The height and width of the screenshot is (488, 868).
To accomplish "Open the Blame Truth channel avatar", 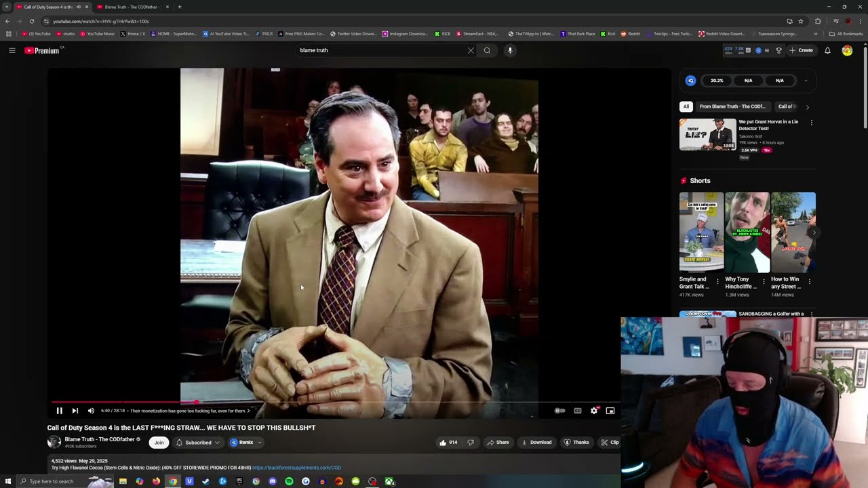I will coord(54,442).
